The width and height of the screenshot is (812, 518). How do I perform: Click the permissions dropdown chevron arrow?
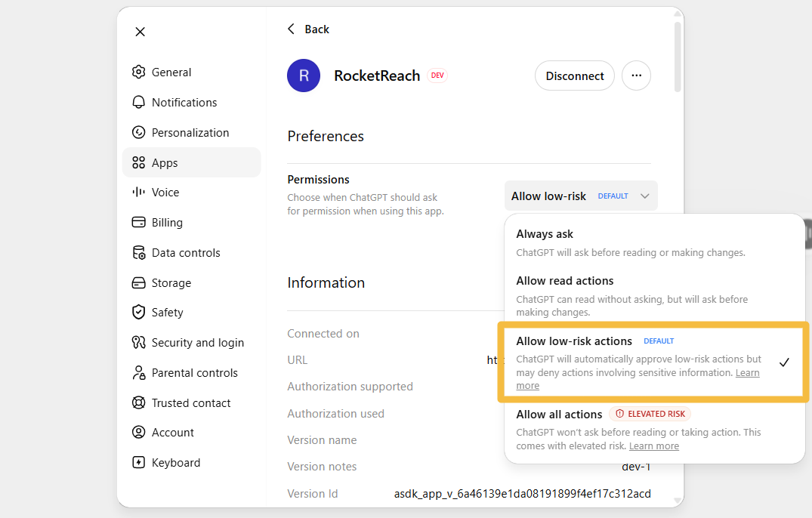645,196
